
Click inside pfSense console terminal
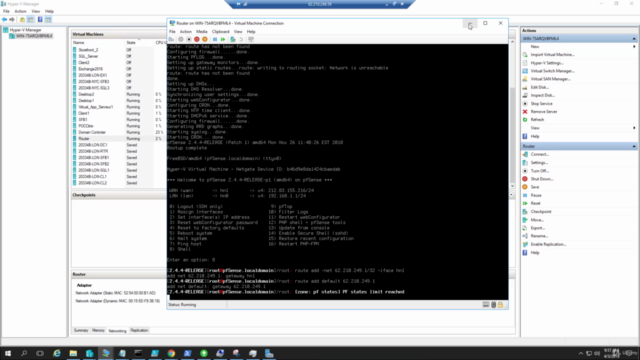337,171
